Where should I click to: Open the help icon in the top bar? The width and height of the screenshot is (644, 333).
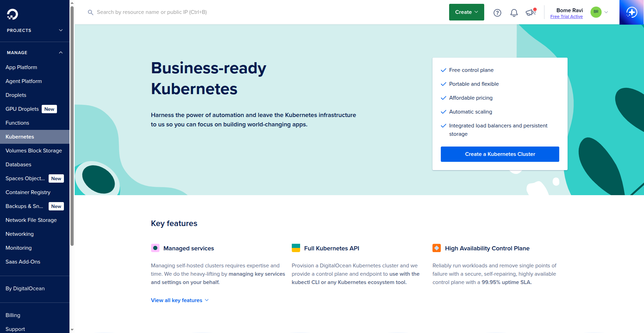(x=497, y=12)
